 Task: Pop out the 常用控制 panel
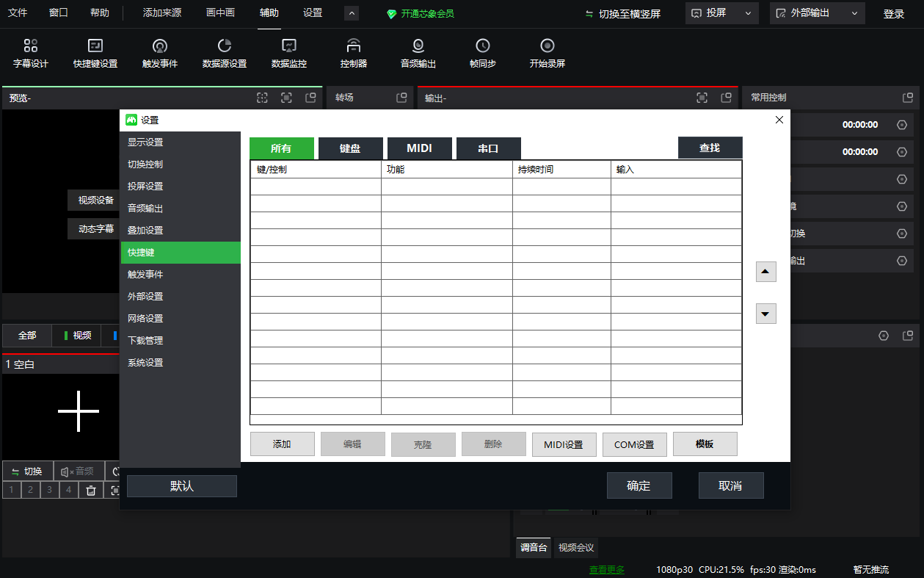[x=908, y=98]
